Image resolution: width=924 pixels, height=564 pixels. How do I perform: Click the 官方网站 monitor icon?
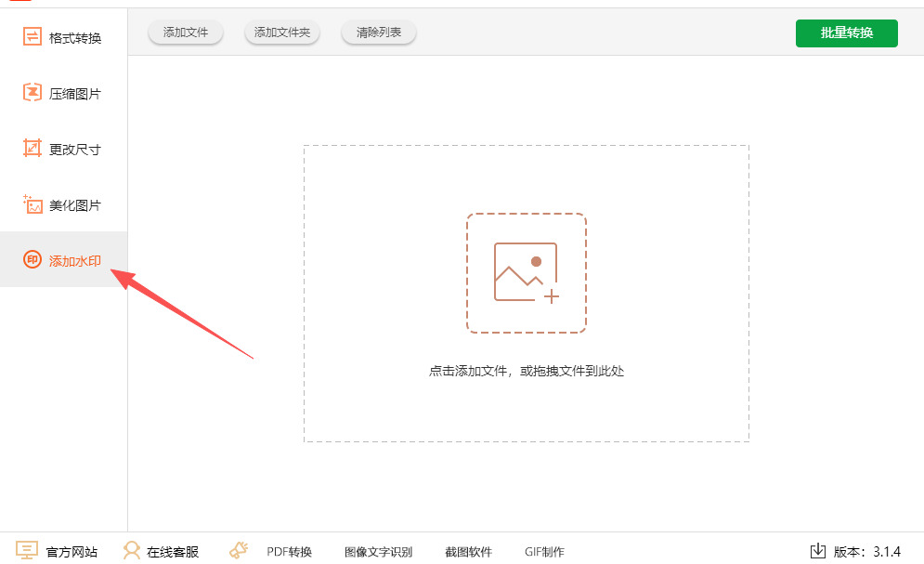coord(27,550)
